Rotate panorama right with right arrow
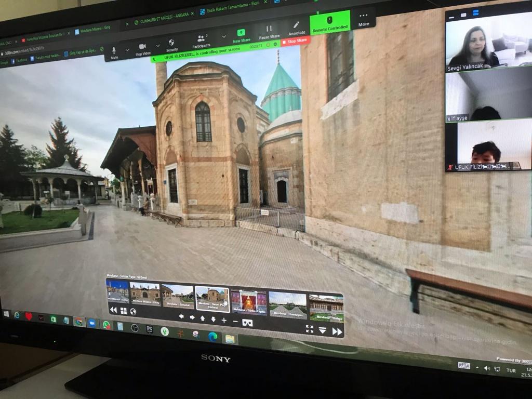 (192, 317)
